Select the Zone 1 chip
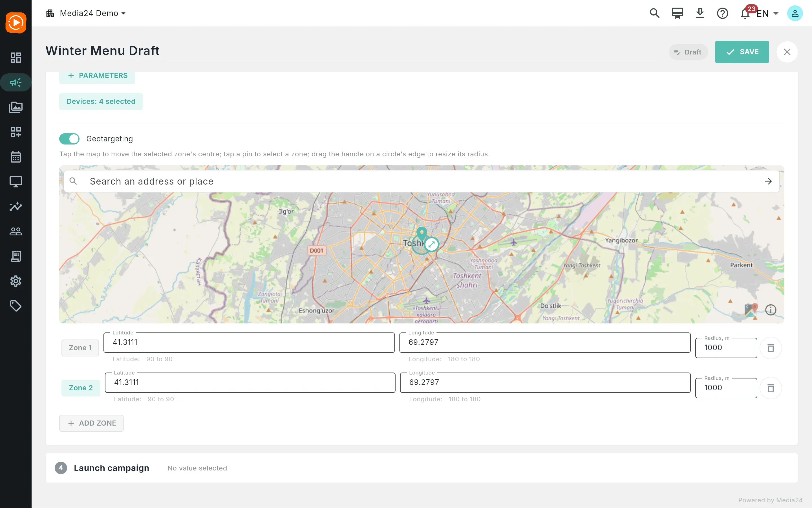 tap(80, 348)
